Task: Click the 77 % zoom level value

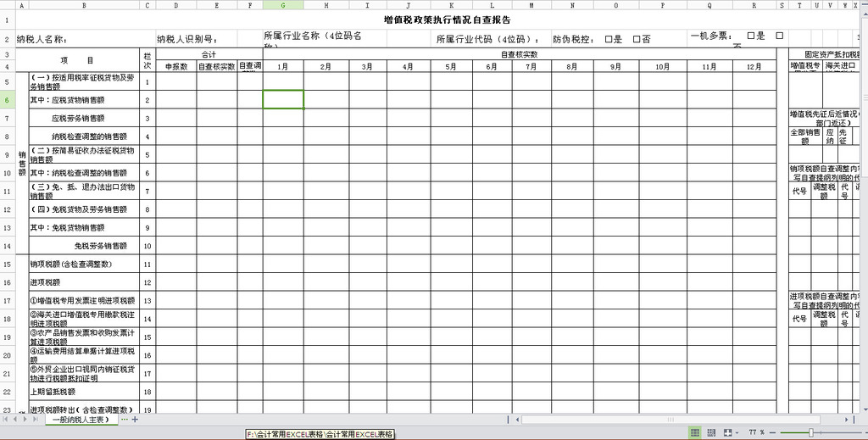Action: coord(757,432)
